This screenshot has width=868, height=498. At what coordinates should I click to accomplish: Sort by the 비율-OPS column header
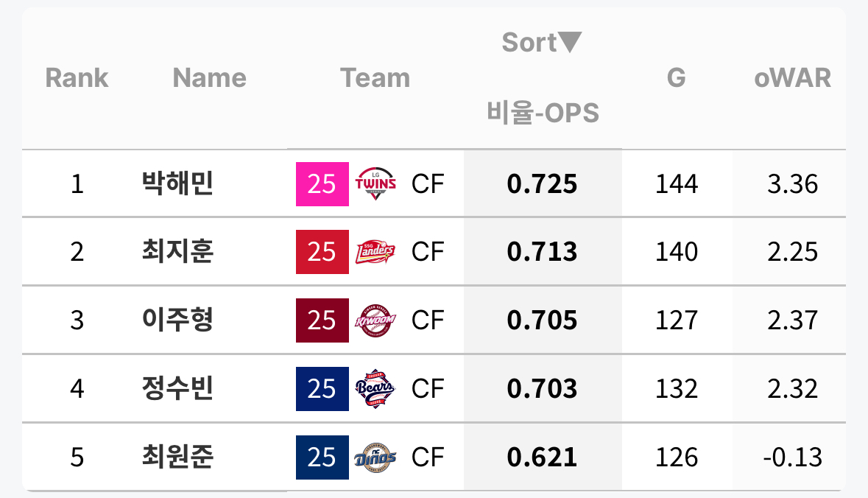543,113
